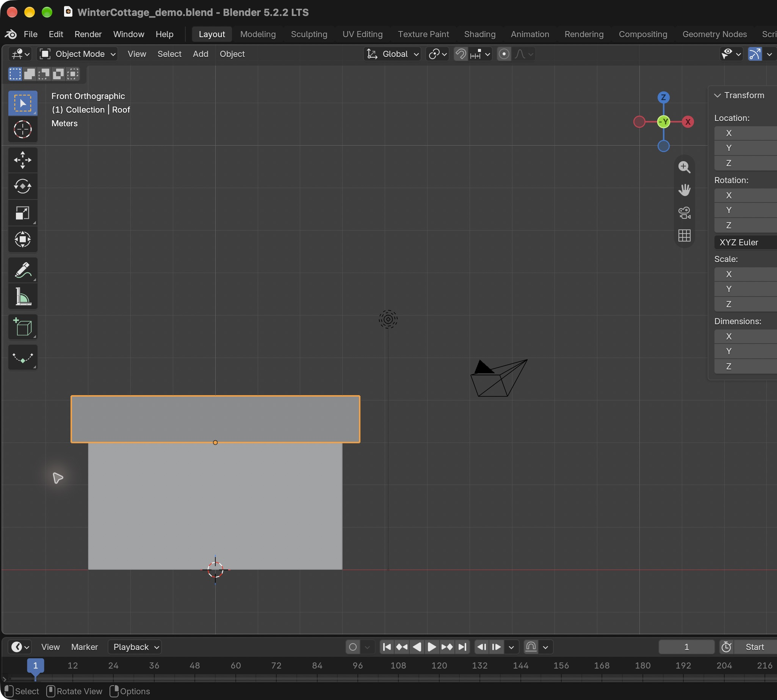This screenshot has height=700, width=777.
Task: Select the Annotate pencil tool
Action: pyautogui.click(x=23, y=270)
